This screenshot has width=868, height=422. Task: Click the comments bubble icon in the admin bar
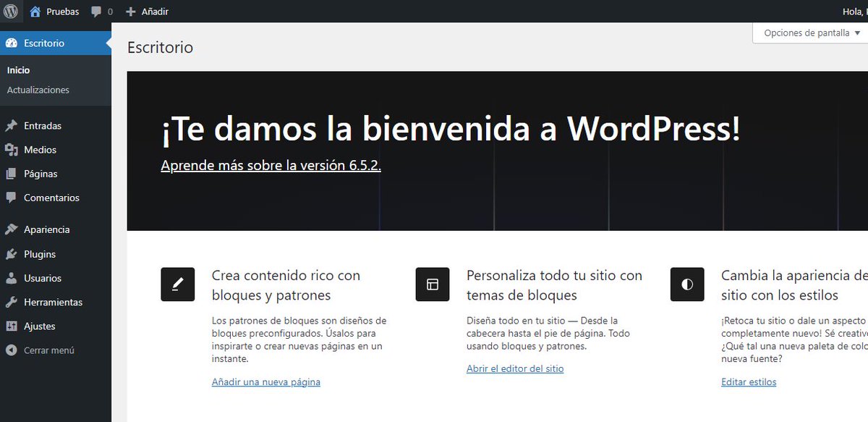point(97,12)
